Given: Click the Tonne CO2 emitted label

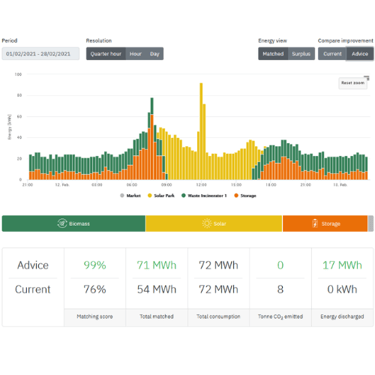Looking at the screenshot, I should tap(280, 316).
